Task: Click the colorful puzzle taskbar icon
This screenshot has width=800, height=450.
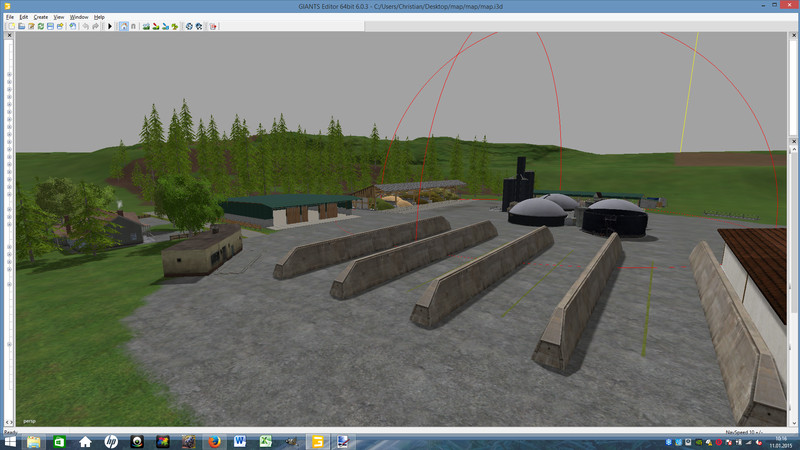Action: click(x=162, y=441)
